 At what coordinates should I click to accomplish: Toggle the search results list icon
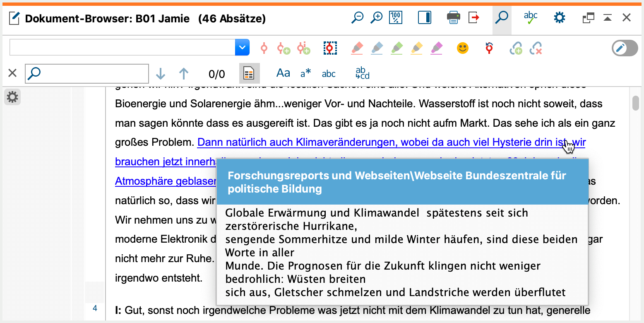(249, 73)
